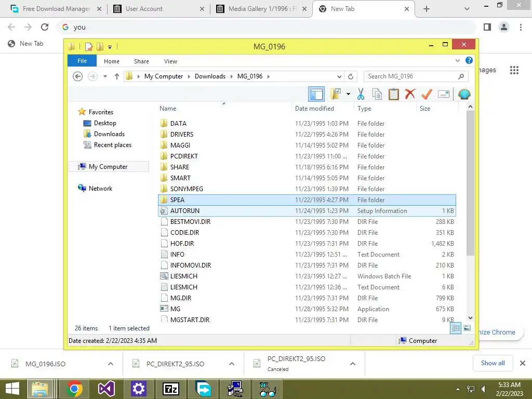Open 7-Zip from the taskbar
The image size is (532, 399).
[171, 389]
